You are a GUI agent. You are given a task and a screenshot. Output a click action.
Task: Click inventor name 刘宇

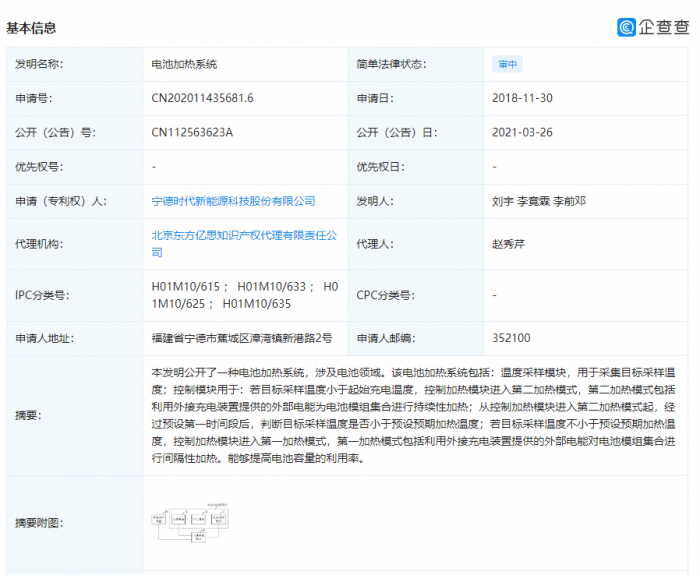coord(503,201)
